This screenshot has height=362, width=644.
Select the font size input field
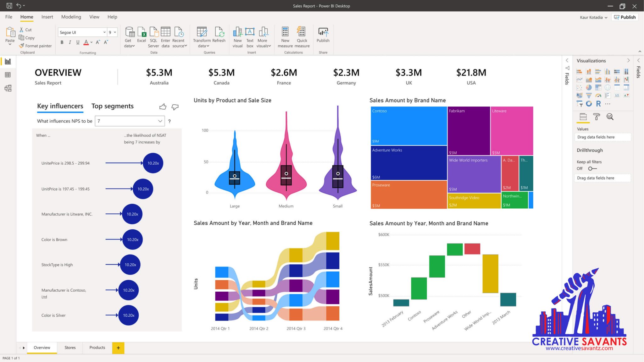[110, 32]
